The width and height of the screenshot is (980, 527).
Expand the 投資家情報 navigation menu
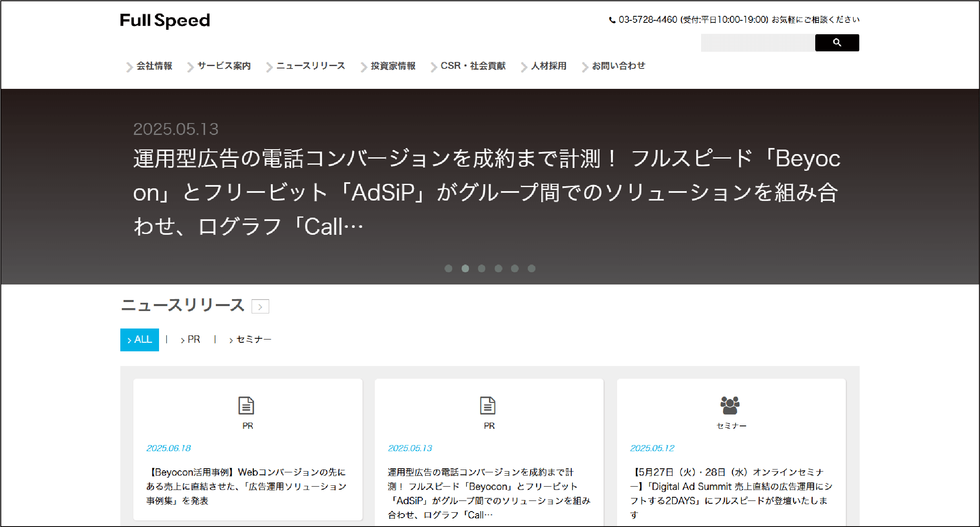pos(392,66)
